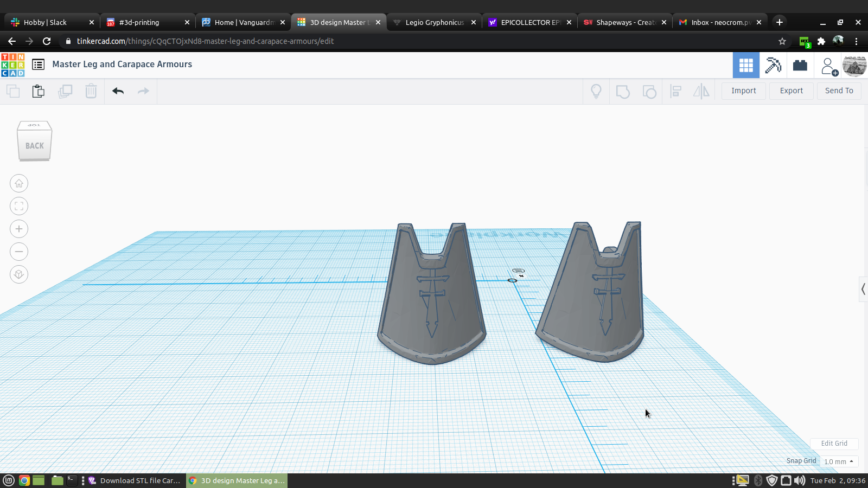This screenshot has width=868, height=488.
Task: Undo the last action
Action: click(x=118, y=91)
